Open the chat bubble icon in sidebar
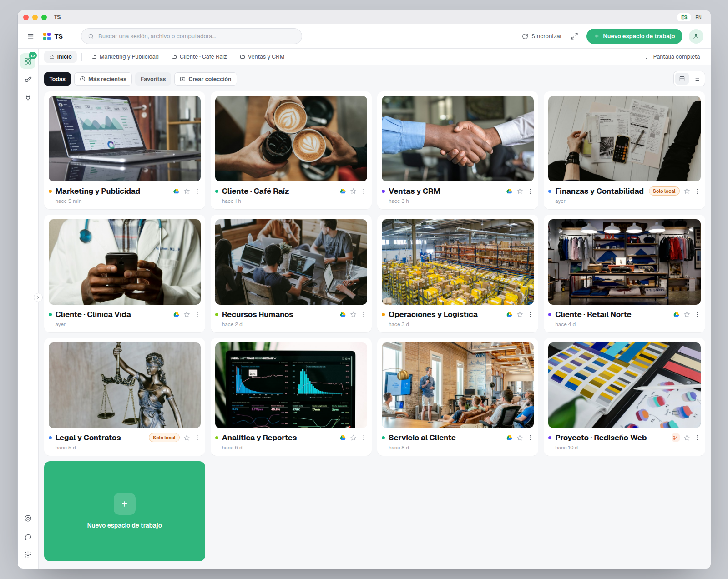728x579 pixels. [28, 537]
